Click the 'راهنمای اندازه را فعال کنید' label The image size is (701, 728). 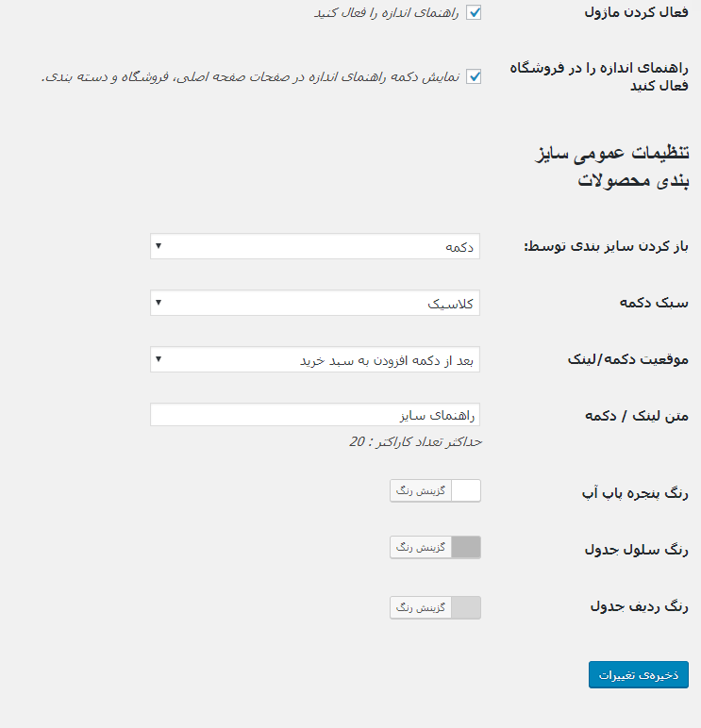point(387,12)
